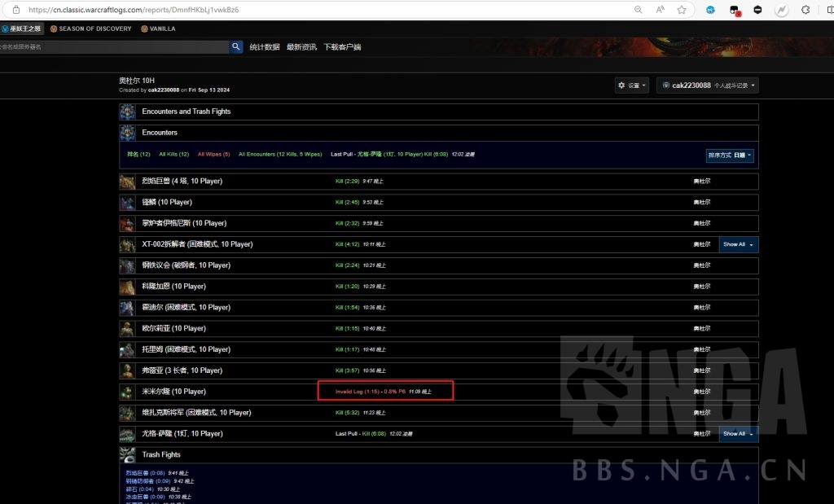
Task: Open the 最新资讯 menu
Action: (x=301, y=46)
